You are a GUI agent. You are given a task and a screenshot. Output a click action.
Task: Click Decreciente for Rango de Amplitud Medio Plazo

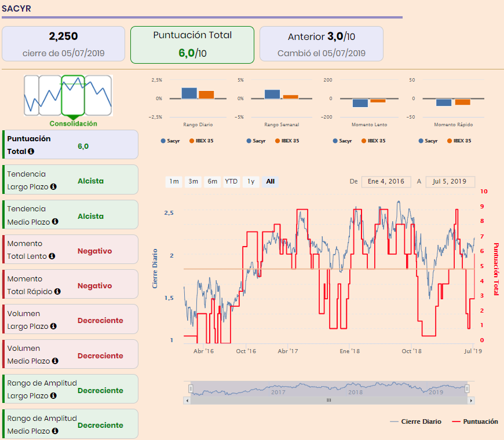click(x=100, y=425)
